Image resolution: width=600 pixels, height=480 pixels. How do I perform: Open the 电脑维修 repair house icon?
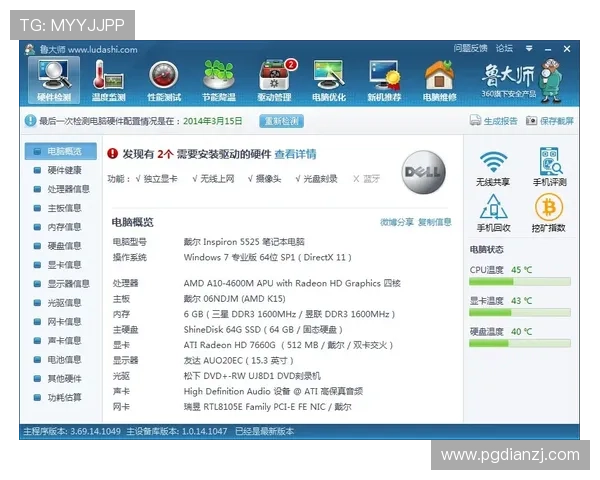[x=439, y=80]
